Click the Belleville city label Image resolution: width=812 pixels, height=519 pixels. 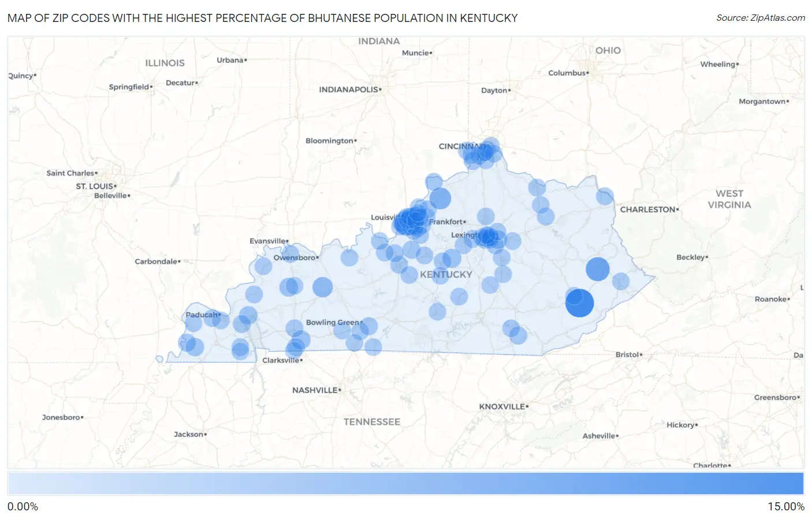tap(110, 196)
